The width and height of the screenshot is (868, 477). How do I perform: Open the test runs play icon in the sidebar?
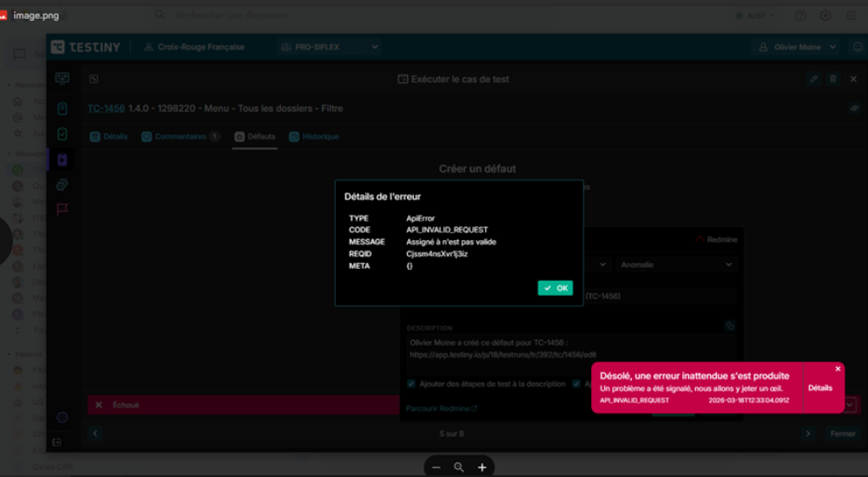pos(62,160)
